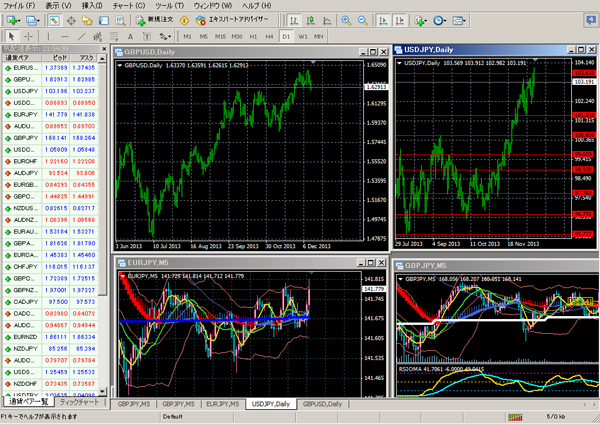600x425 pixels.
Task: Select the equidistant channel tool
Action: pos(98,36)
